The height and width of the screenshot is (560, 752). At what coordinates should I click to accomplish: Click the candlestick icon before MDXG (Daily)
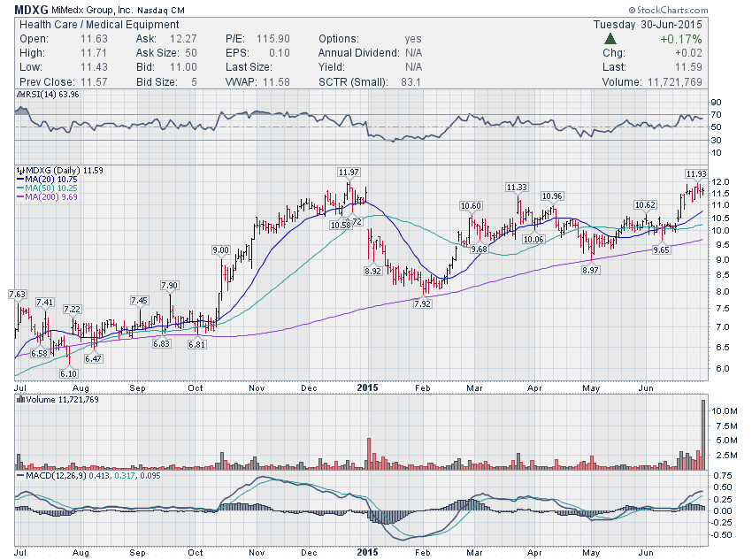[x=20, y=170]
